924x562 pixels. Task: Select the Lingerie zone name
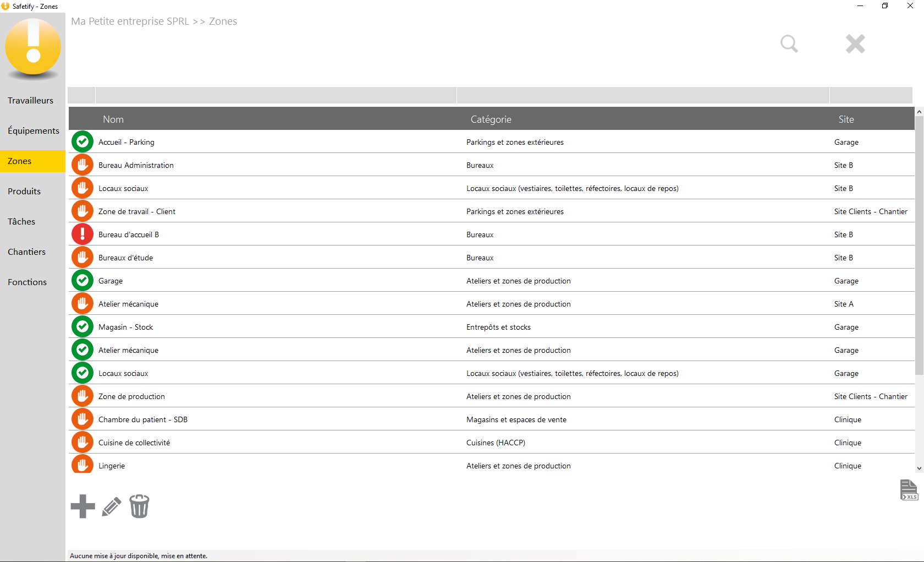tap(112, 466)
